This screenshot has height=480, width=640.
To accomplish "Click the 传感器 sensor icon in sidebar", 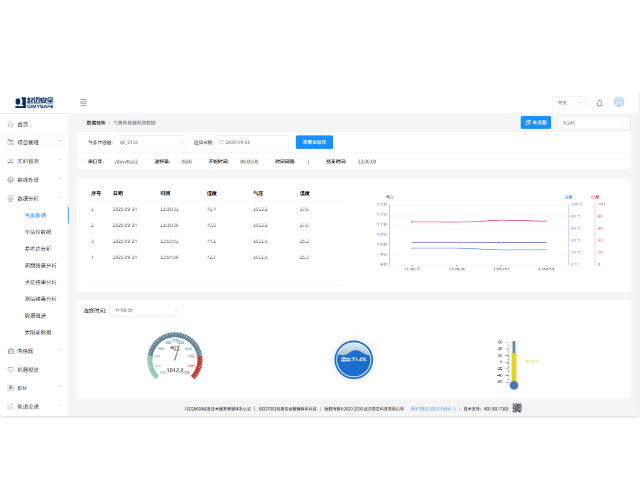I will (10, 351).
